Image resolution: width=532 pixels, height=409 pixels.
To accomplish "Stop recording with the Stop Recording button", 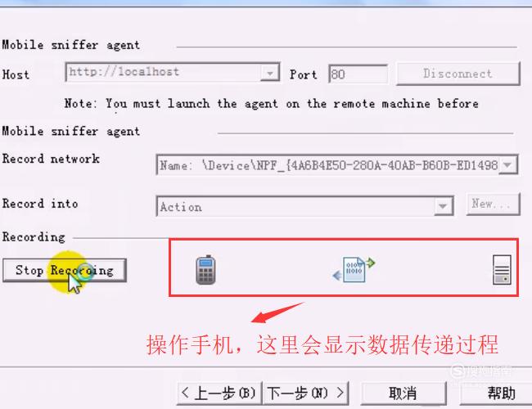I will [x=65, y=270].
